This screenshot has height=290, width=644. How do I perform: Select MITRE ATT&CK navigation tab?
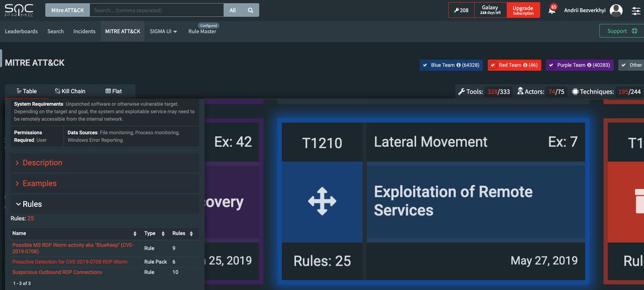[122, 31]
